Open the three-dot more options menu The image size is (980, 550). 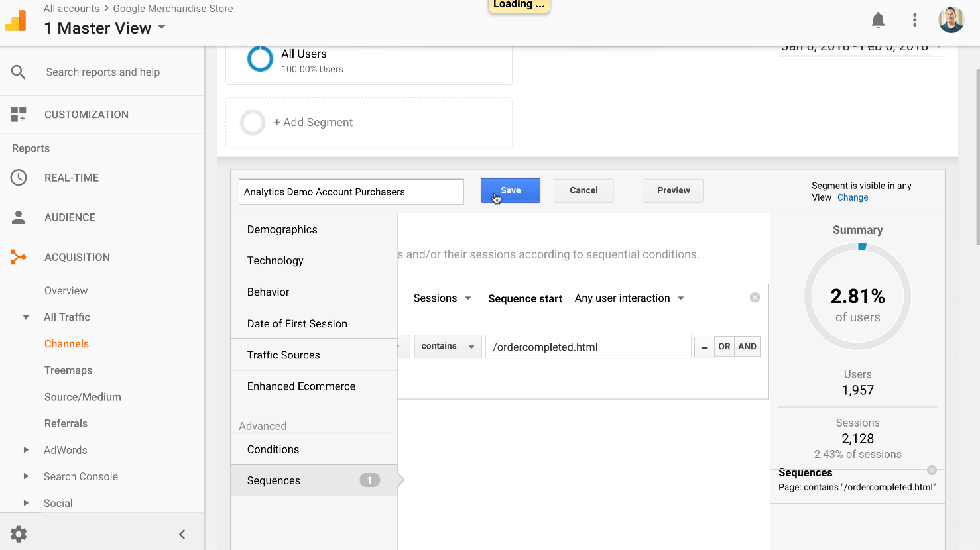coord(914,20)
